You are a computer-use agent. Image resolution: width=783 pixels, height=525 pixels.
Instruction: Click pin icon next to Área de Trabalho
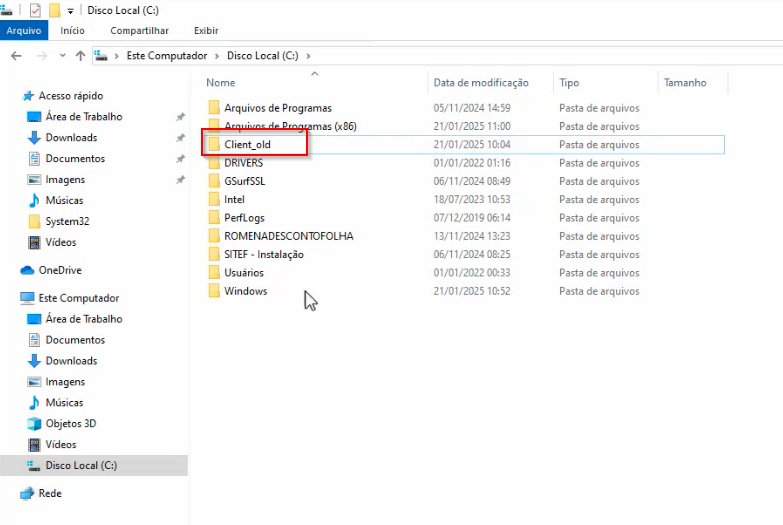pos(180,117)
